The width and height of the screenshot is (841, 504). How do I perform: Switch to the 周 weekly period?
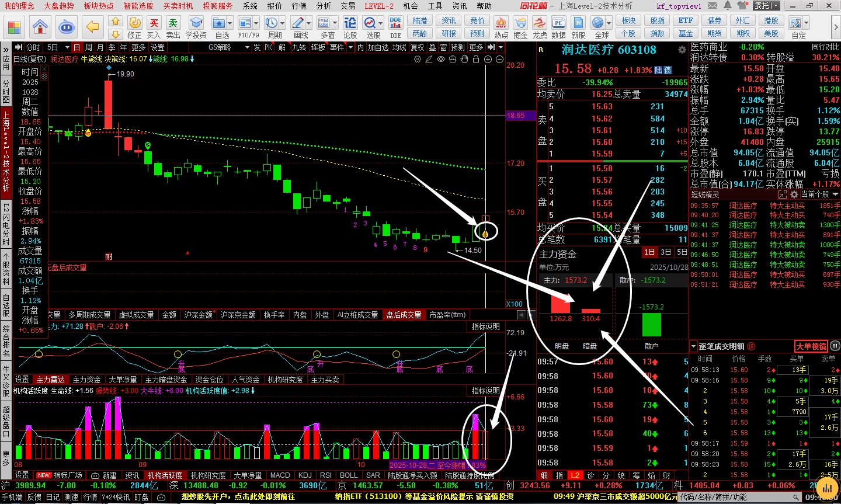tap(88, 47)
